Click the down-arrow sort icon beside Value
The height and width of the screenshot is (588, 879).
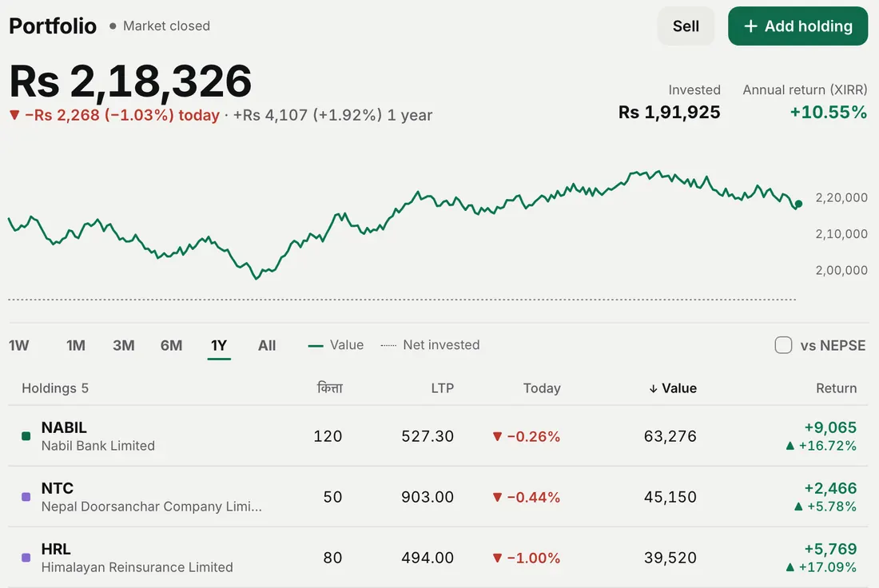coord(653,388)
